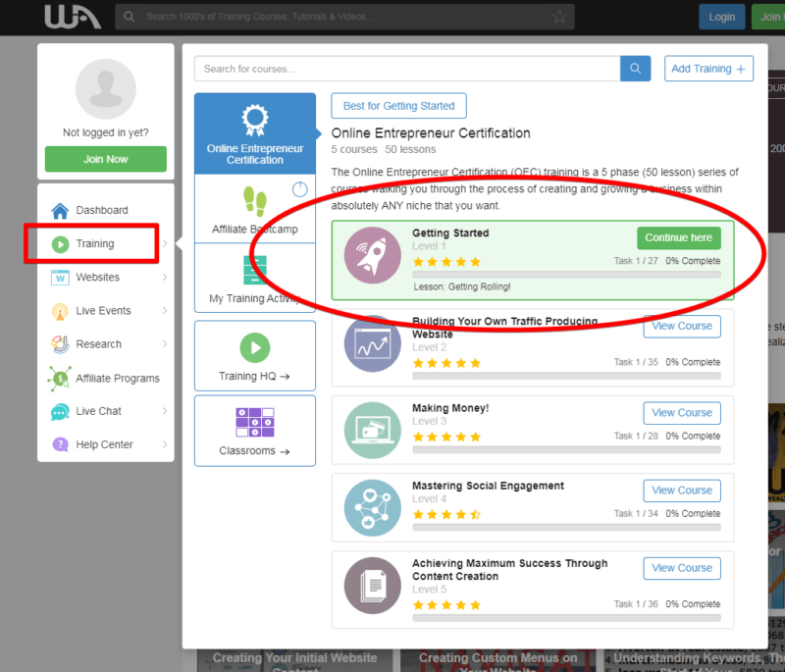Screen dimensions: 785x672
Task: Click the Not logged in yet? text
Action: coord(106,132)
